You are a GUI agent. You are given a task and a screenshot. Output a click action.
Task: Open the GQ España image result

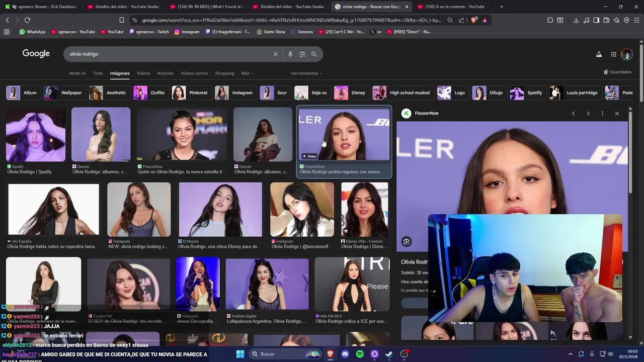coord(54,209)
